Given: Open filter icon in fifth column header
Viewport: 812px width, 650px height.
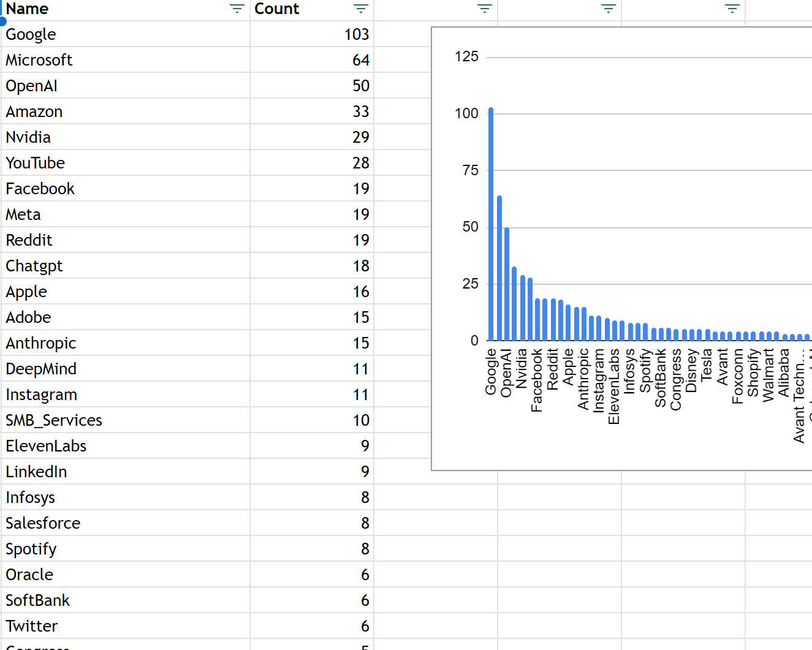Looking at the screenshot, I should [x=732, y=9].
